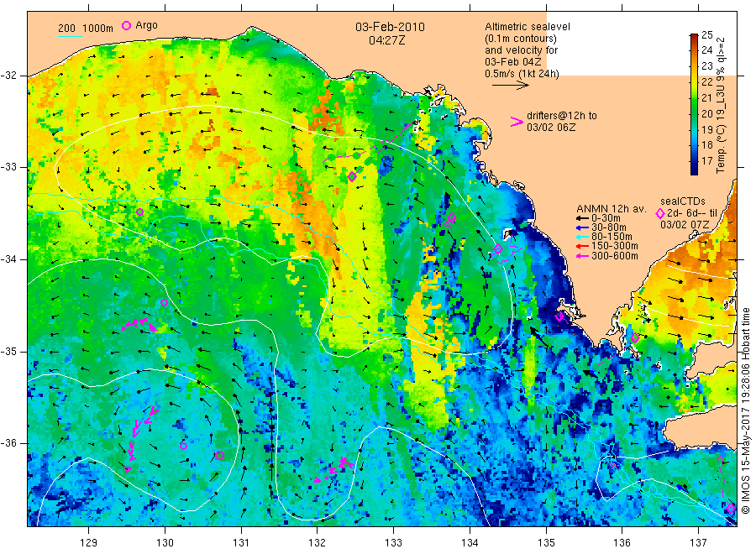Click the 'sealCTDs' legend heading
The width and height of the screenshot is (756, 554).
tap(683, 201)
